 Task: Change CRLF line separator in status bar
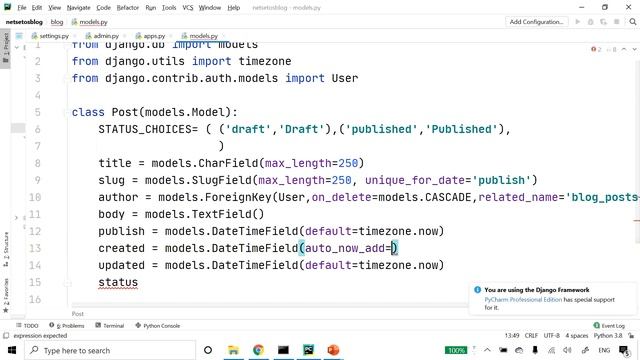click(531, 336)
